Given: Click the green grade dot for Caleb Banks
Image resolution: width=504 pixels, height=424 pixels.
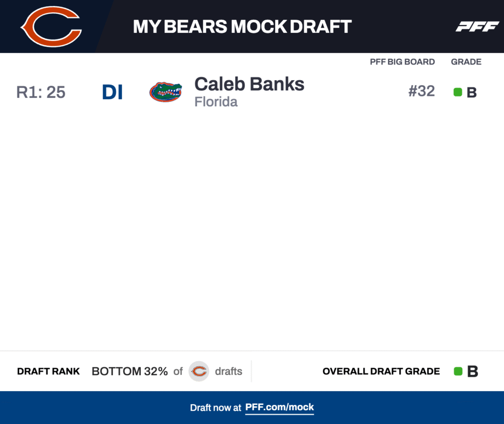Looking at the screenshot, I should point(457,92).
